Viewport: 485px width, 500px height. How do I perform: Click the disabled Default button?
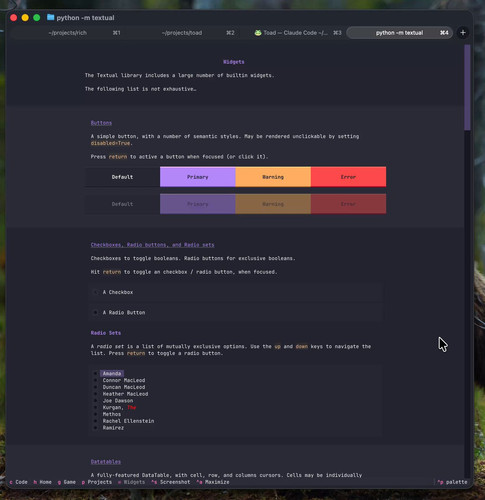click(x=122, y=204)
